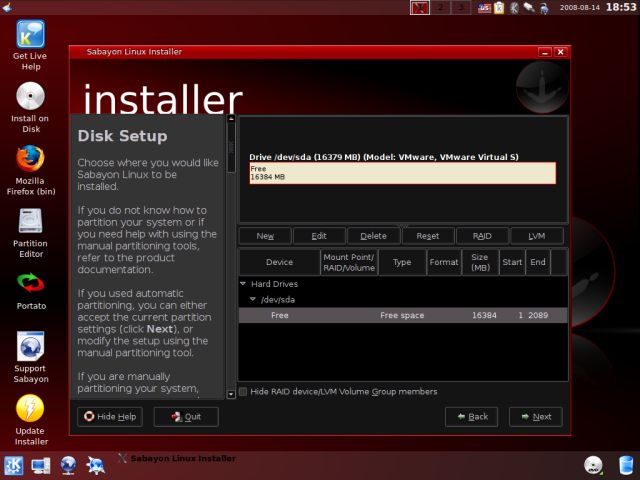Select the Free space row in the partition table

[403, 315]
